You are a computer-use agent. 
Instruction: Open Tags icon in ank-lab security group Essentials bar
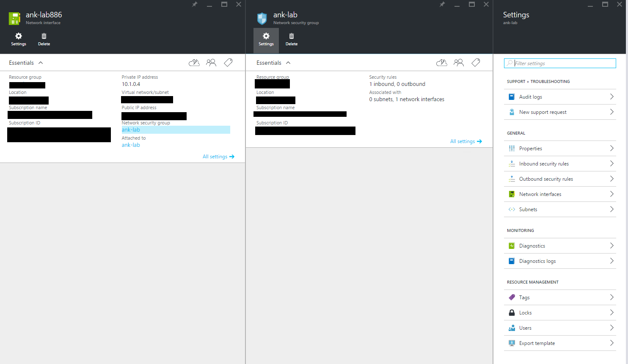coord(476,63)
